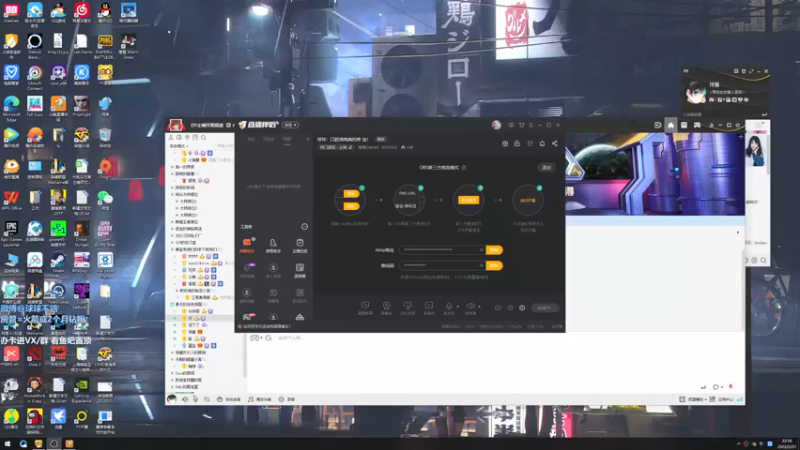Add a new scene with the plus icon

coord(307,139)
